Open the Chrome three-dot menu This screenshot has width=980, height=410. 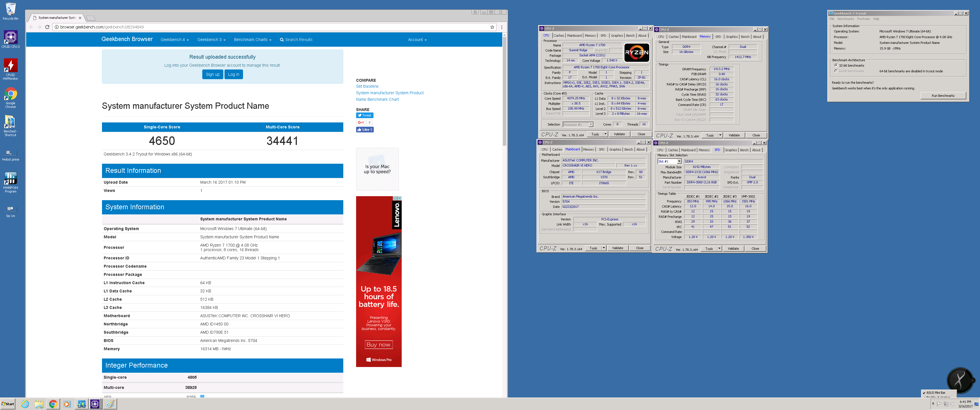[x=502, y=27]
